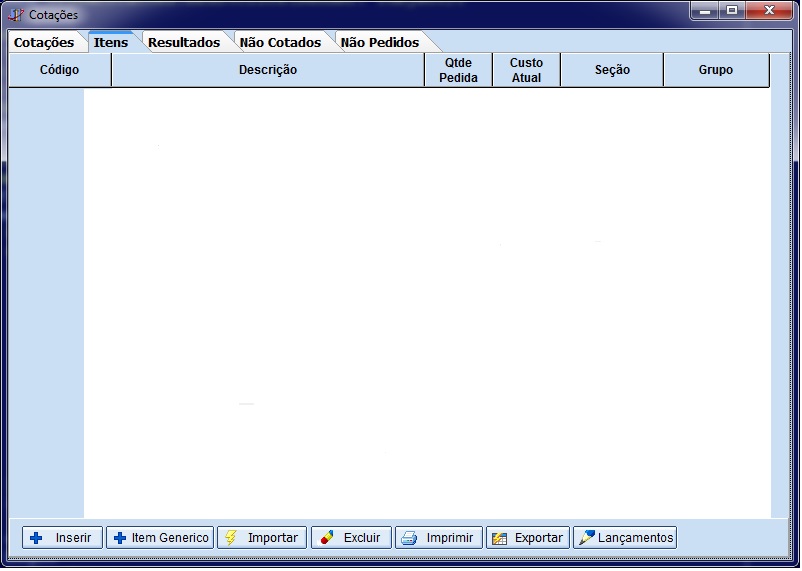Click the printer icon on Imprimir

point(409,538)
